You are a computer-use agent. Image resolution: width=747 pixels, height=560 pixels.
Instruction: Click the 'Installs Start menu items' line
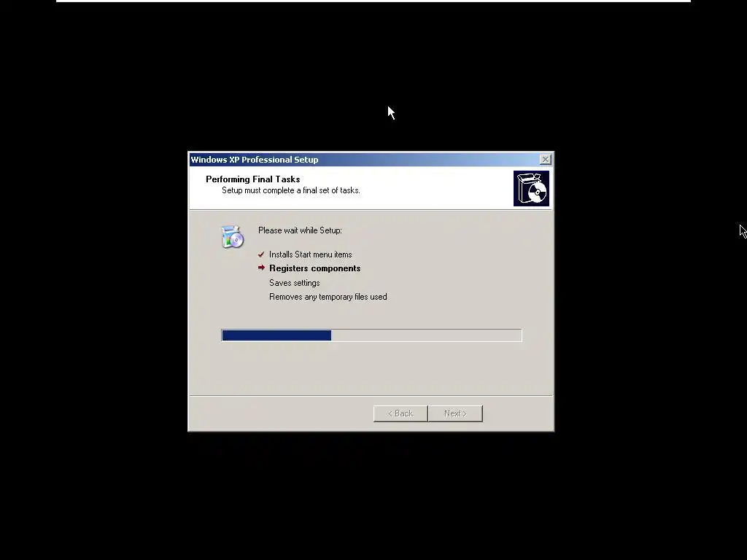tap(311, 254)
